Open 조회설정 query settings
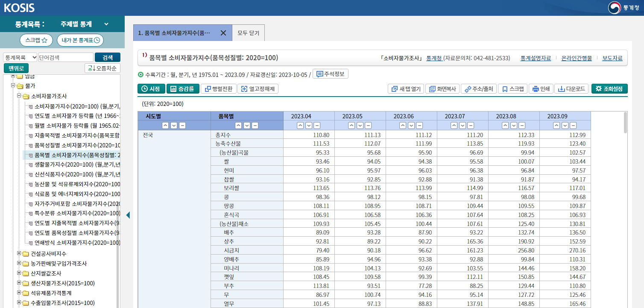The image size is (644, 308). coord(609,89)
